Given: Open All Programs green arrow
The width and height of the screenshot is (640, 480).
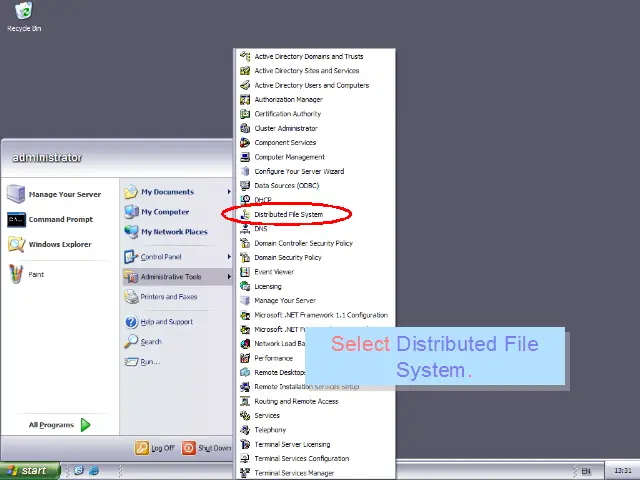Looking at the screenshot, I should pos(85,425).
